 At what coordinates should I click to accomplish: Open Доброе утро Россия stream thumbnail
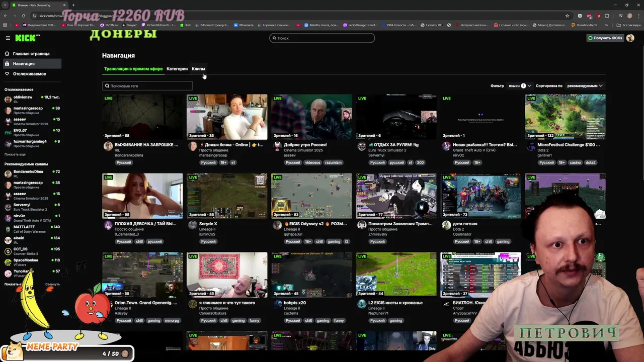(311, 117)
